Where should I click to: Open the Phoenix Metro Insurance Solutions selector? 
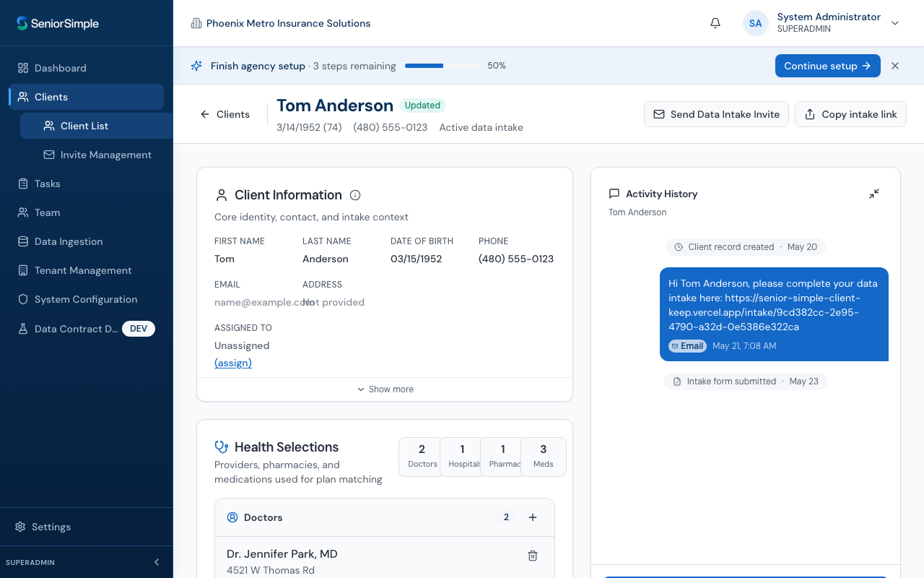coord(281,23)
